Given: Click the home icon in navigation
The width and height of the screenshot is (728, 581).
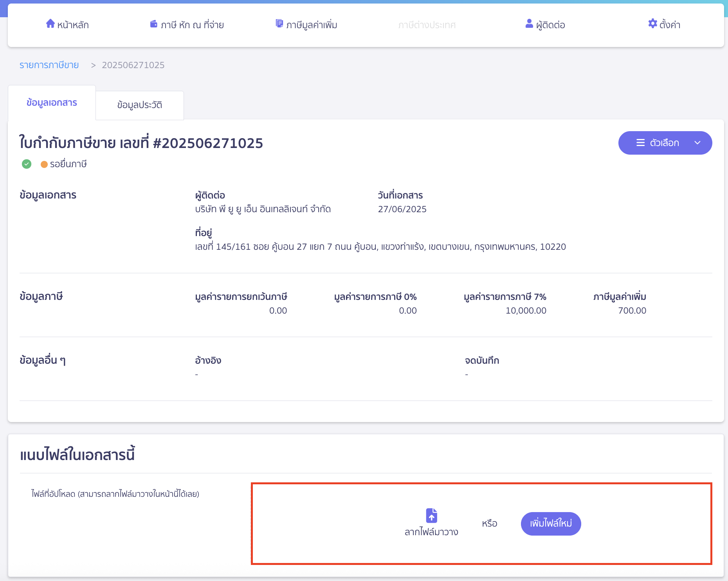Looking at the screenshot, I should click(x=50, y=23).
